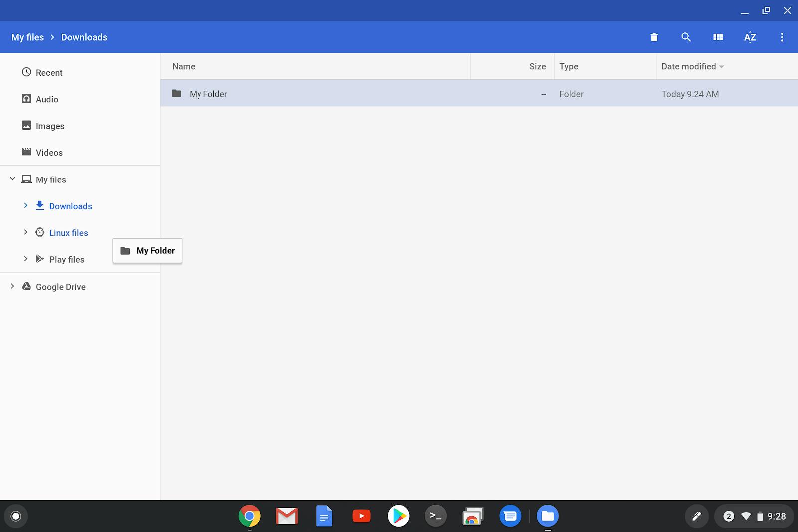This screenshot has height=532, width=798.
Task: Collapse My files in the sidebar
Action: point(12,179)
